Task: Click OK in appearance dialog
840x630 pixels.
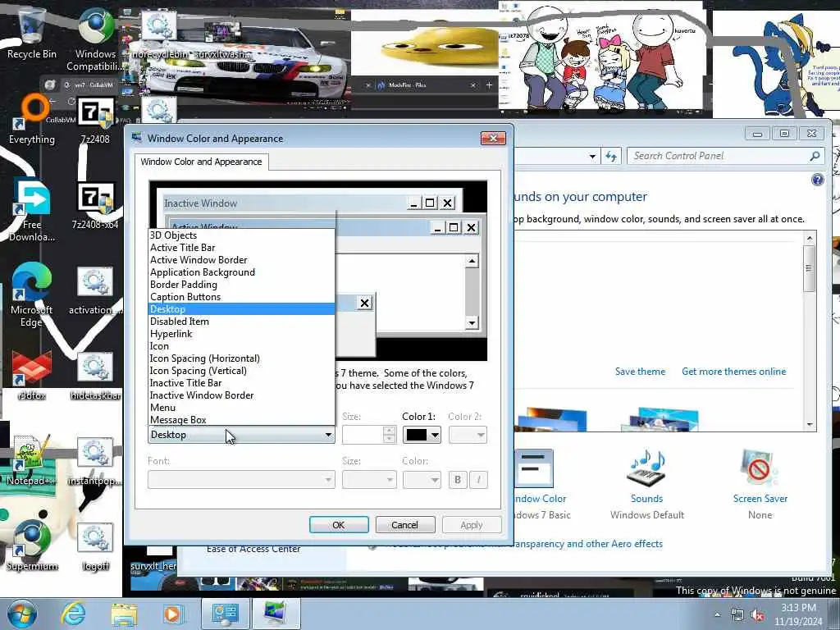Action: point(339,525)
